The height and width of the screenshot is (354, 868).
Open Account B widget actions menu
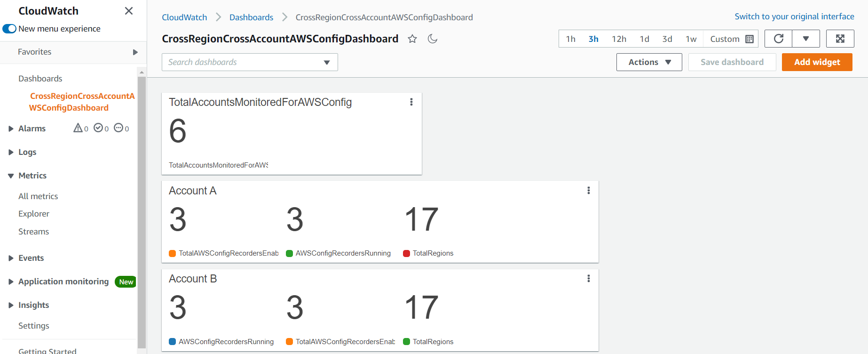point(588,278)
